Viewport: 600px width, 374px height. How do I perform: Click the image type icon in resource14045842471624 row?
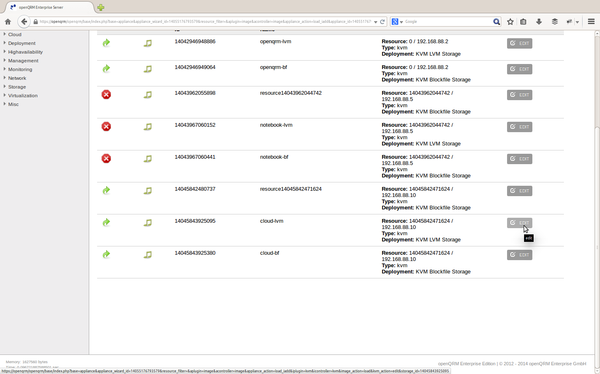pyautogui.click(x=148, y=191)
